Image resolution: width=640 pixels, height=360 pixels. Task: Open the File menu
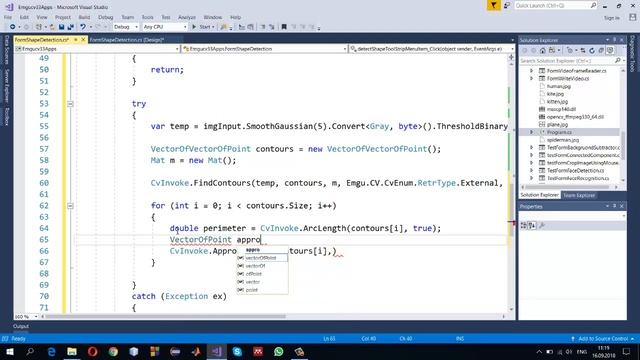[x=8, y=17]
